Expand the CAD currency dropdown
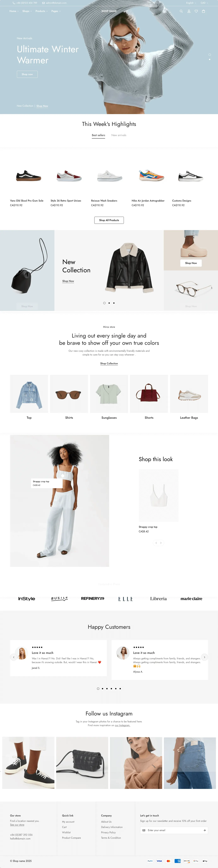Image resolution: width=218 pixels, height=868 pixels. pyautogui.click(x=204, y=3)
